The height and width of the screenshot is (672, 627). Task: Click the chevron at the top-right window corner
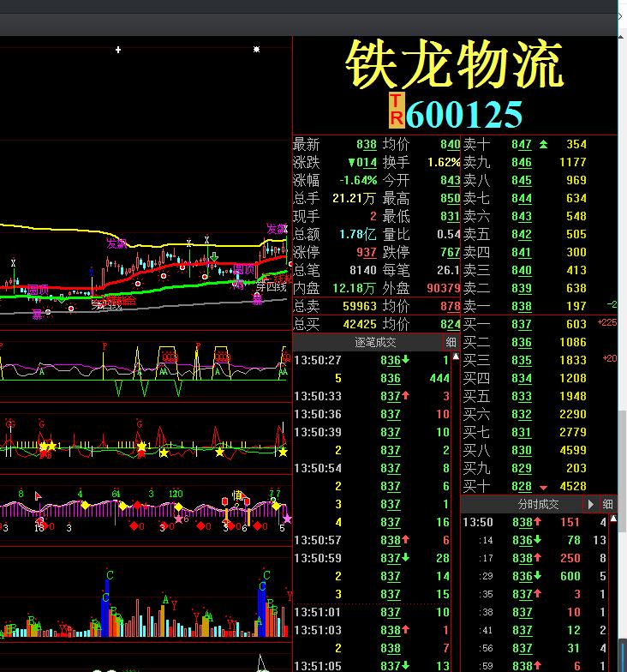coord(620,16)
